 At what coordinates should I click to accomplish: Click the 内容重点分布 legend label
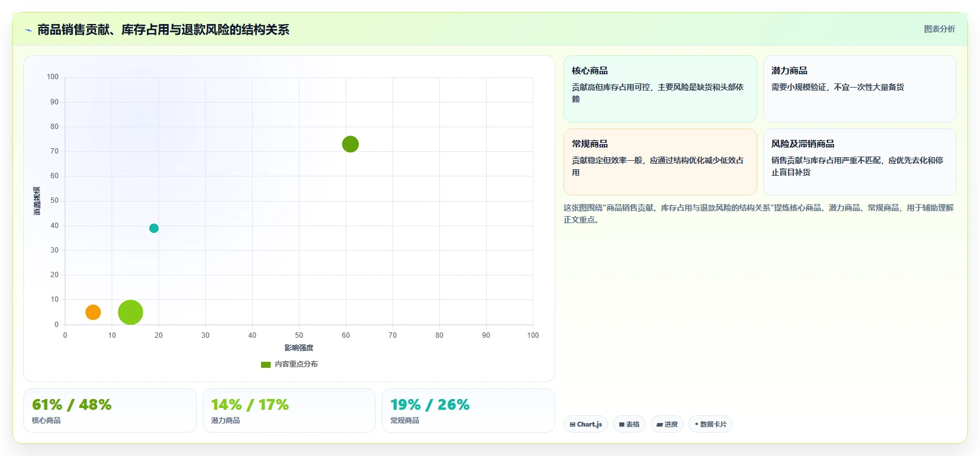[296, 364]
